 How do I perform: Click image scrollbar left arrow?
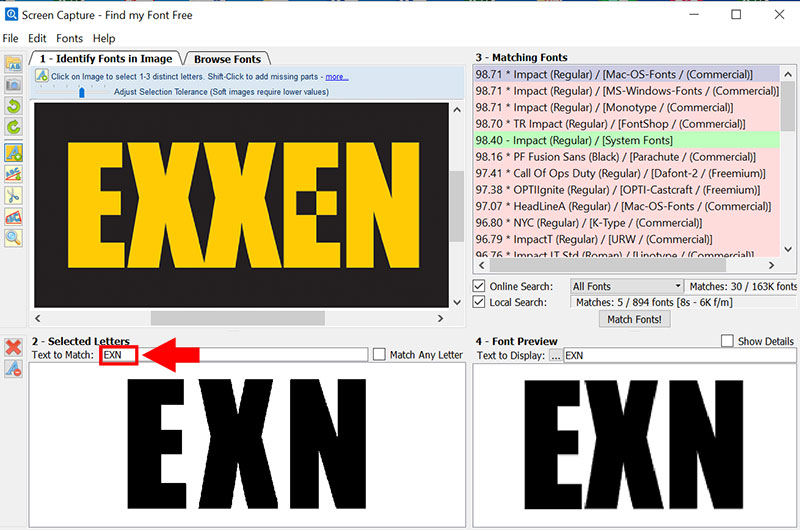coord(38,318)
